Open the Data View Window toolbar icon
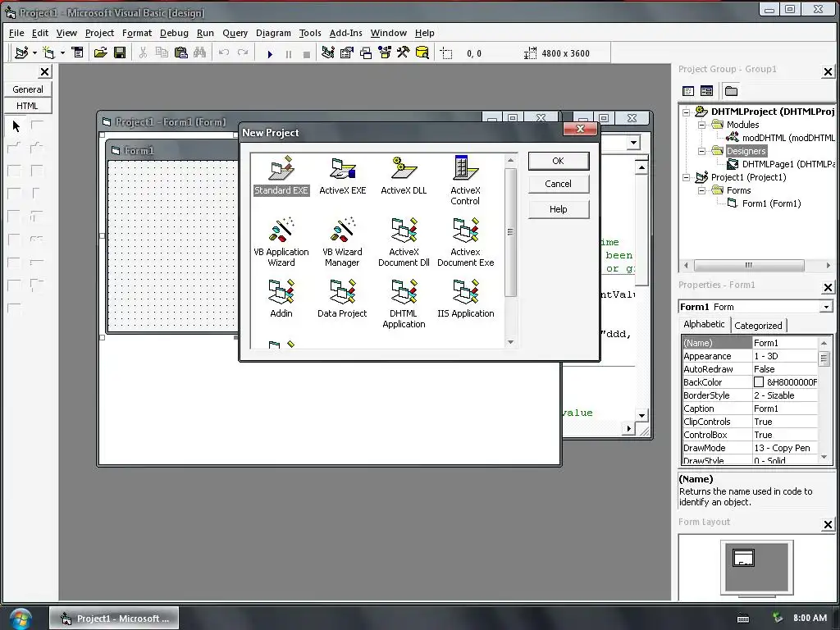Viewport: 840px width, 630px height. pos(422,52)
